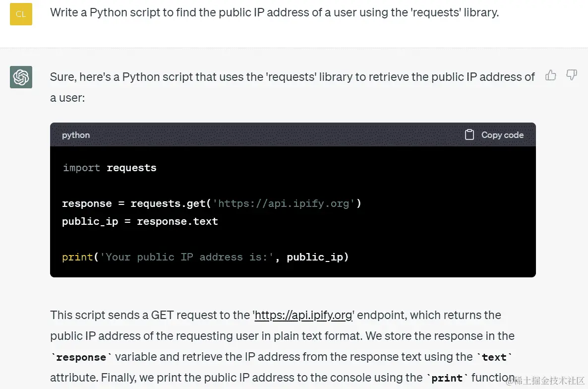
Task: Select the ChatGPT logo avatar
Action: pyautogui.click(x=20, y=77)
